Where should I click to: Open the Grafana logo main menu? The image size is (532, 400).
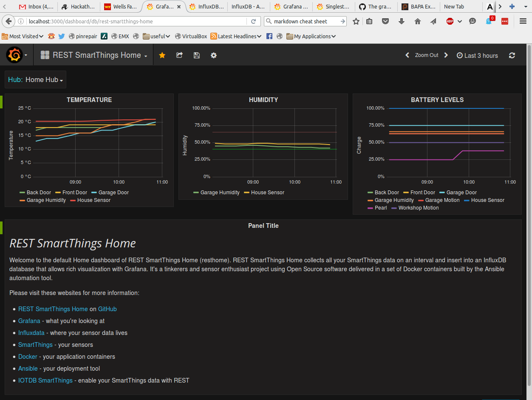[17, 55]
